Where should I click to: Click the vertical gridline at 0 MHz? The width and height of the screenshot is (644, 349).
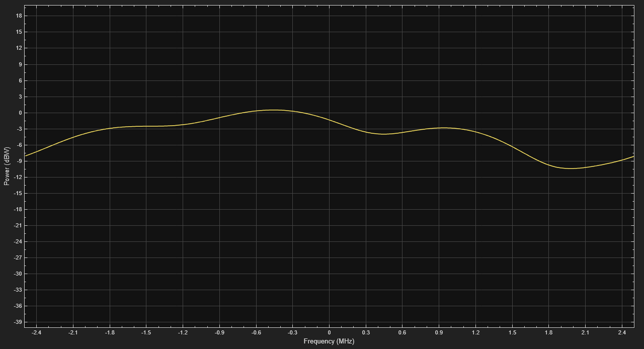pyautogui.click(x=330, y=226)
